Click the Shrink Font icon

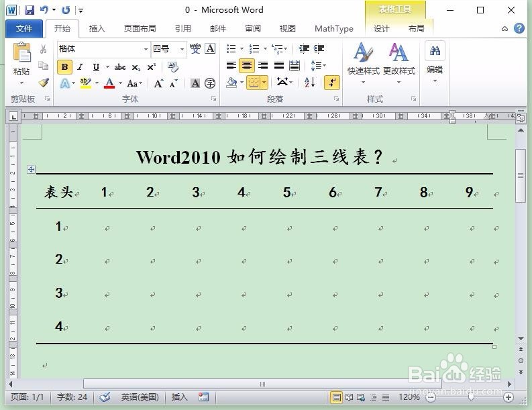click(x=173, y=83)
